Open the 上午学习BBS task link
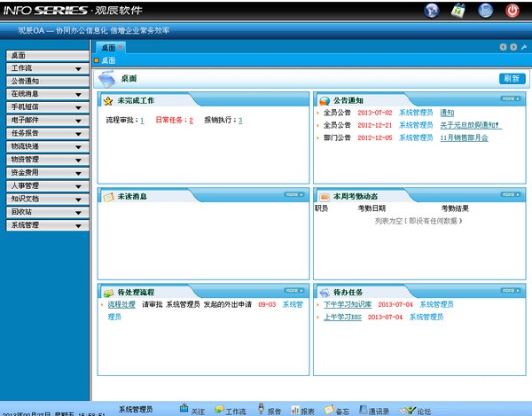Screen dimensions: 532x416 point(342,318)
